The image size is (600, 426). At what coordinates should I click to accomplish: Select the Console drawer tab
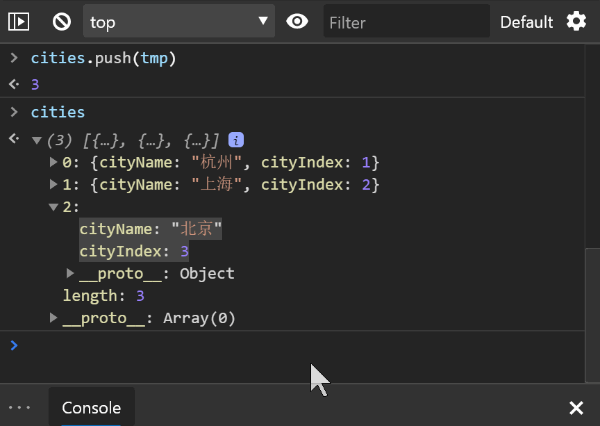[91, 408]
